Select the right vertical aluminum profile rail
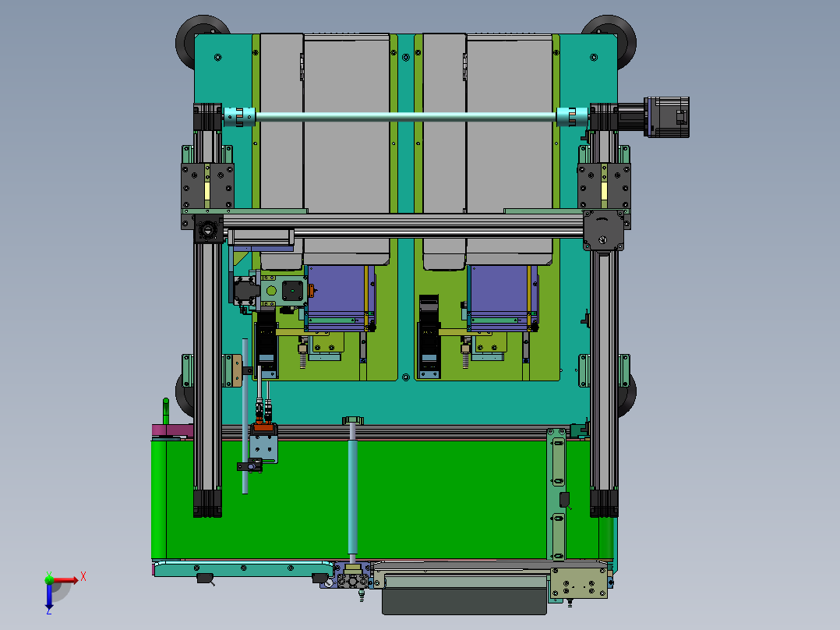840x630 pixels. (x=604, y=370)
